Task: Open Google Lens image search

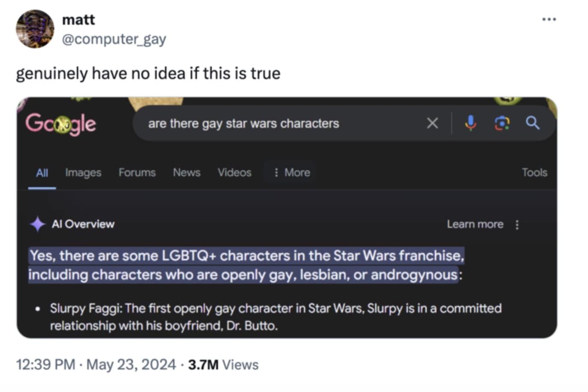Action: [x=502, y=123]
